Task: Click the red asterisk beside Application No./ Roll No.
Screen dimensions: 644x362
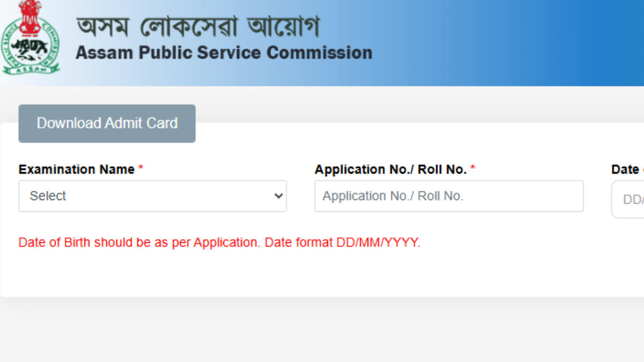Action: [x=473, y=169]
